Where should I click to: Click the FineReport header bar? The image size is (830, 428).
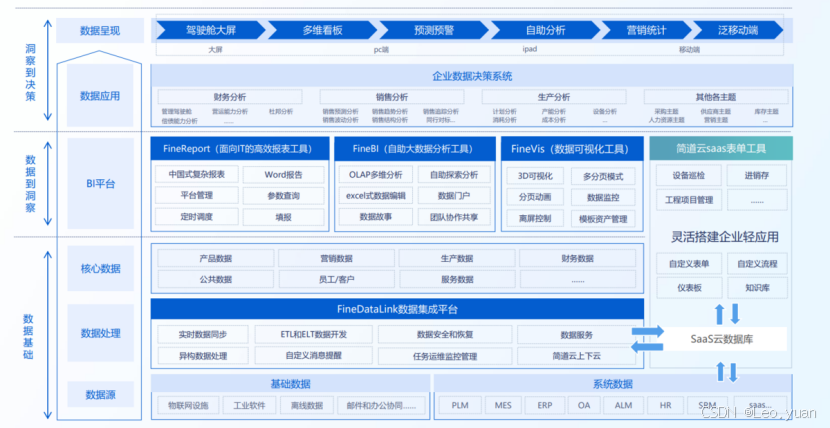tap(239, 149)
